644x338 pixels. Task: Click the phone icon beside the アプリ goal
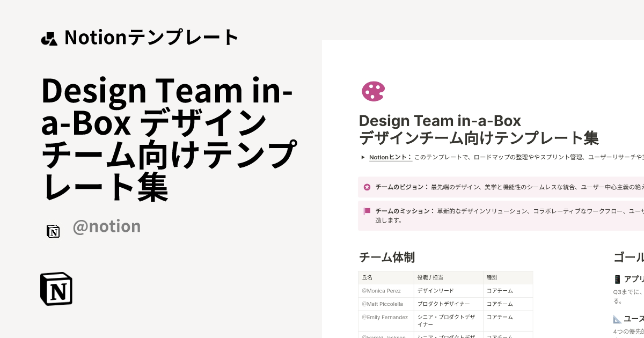[617, 278]
